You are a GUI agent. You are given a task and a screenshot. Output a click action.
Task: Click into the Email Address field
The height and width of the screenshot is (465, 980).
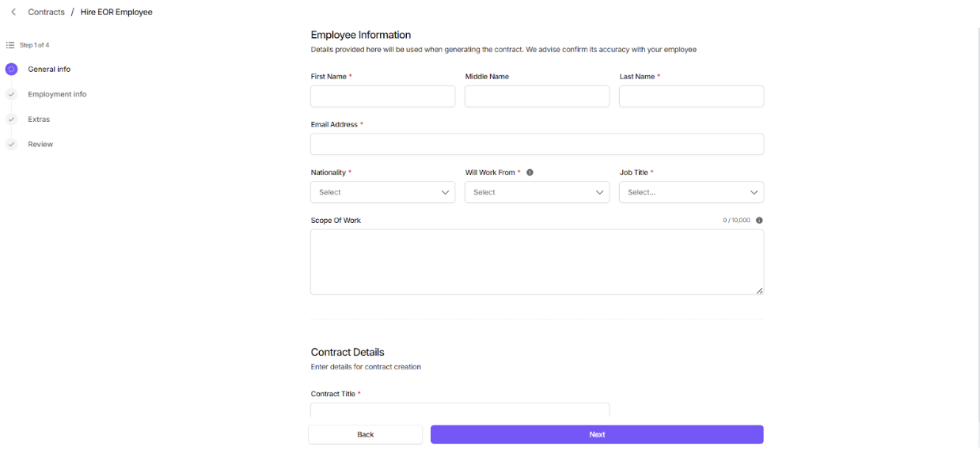(x=537, y=144)
